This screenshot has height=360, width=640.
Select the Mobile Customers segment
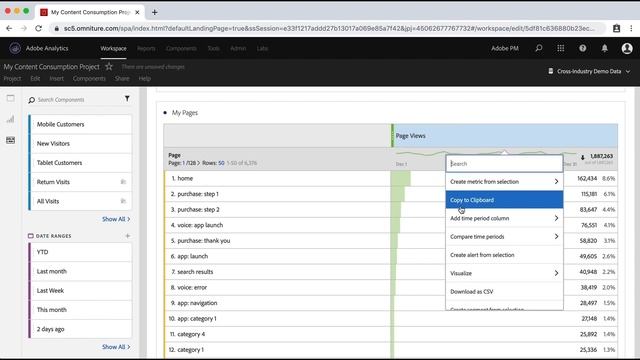(x=80, y=124)
